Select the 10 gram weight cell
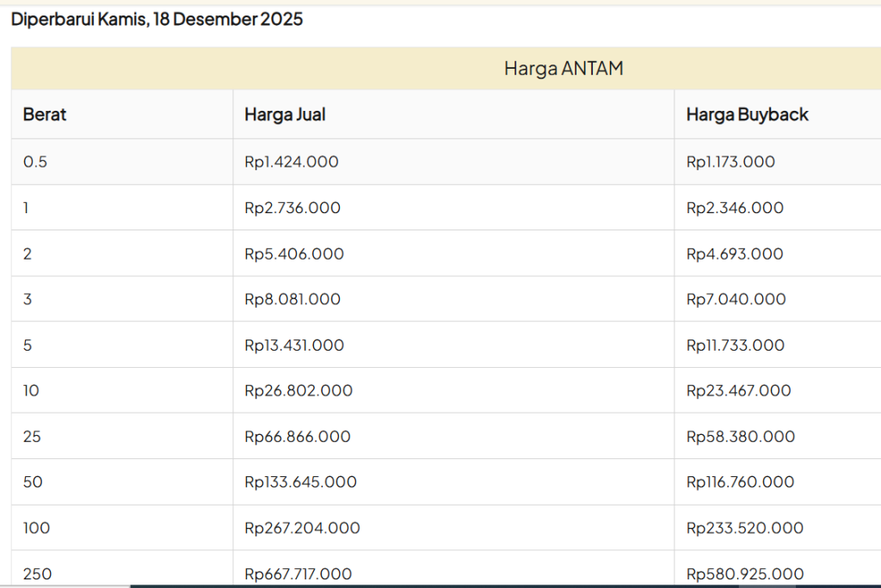The image size is (881, 588). (x=32, y=390)
